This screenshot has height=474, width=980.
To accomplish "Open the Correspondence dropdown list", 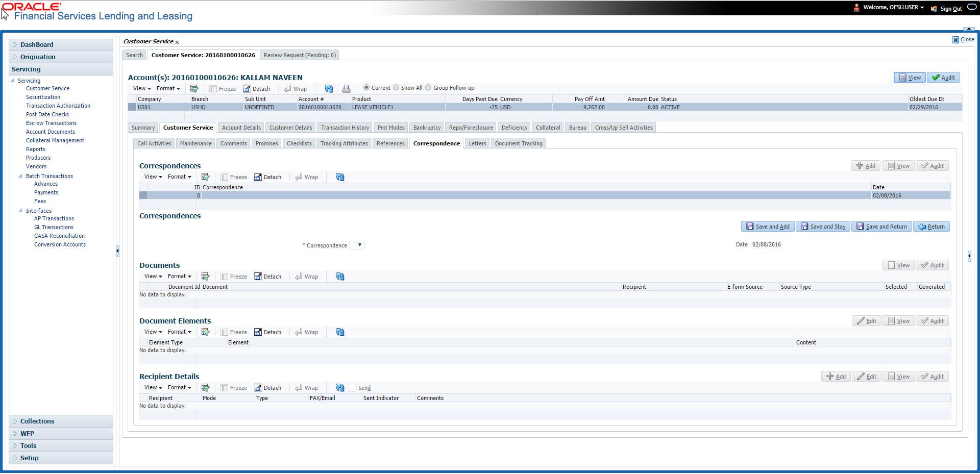I will coord(357,245).
